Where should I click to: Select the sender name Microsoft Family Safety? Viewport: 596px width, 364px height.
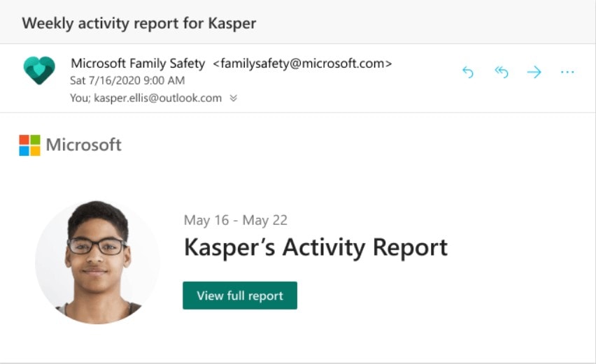coord(138,63)
